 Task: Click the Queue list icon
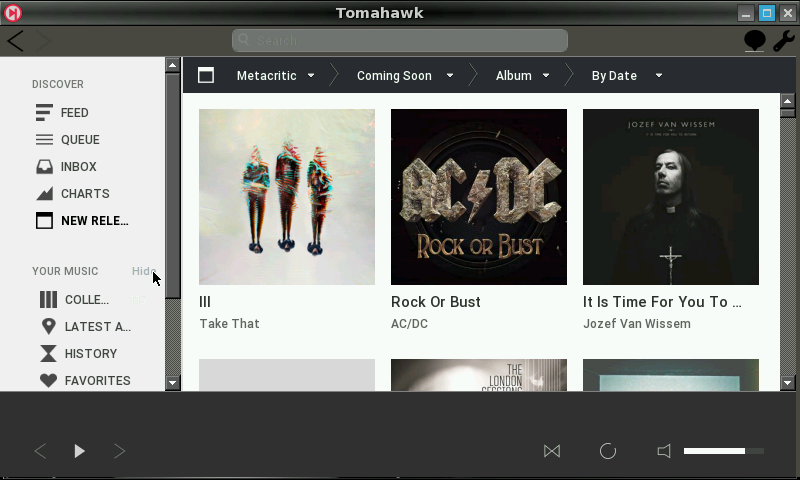[x=44, y=139]
